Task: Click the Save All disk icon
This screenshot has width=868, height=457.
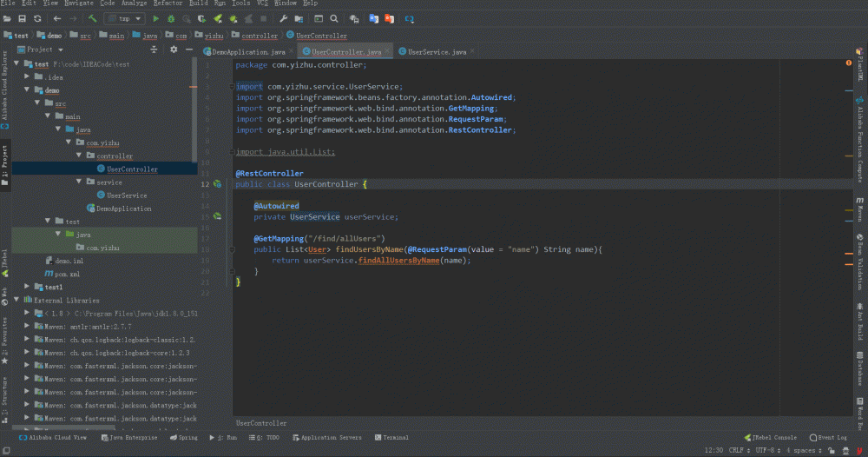Action: pos(23,18)
